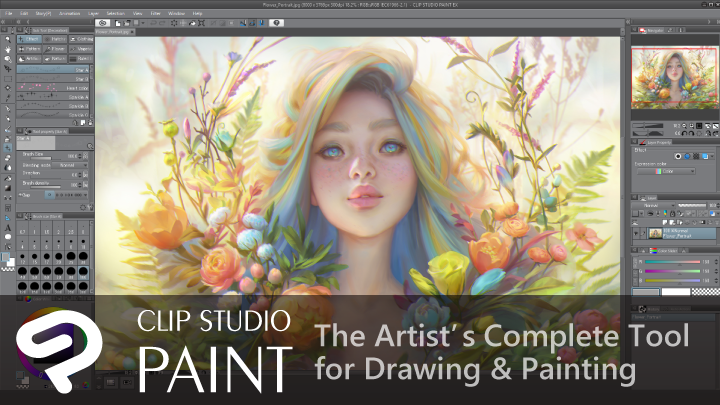
Task: Click the Navigator zoom out icon
Action: 684,125
